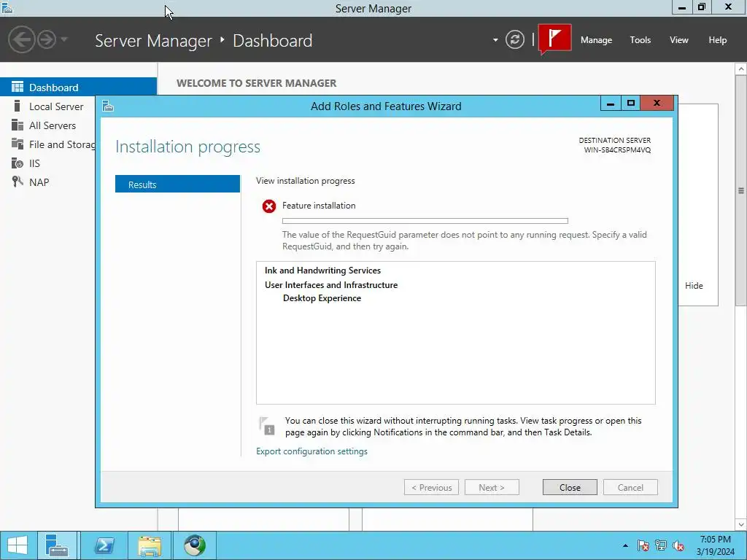747x560 pixels.
Task: Show hidden tray icons arrow
Action: [625, 545]
